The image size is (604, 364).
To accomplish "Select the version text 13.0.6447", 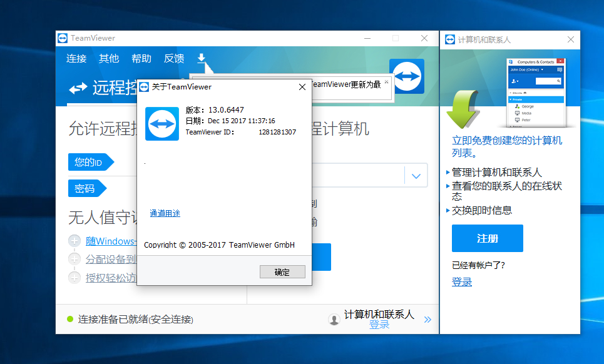I will tap(226, 110).
